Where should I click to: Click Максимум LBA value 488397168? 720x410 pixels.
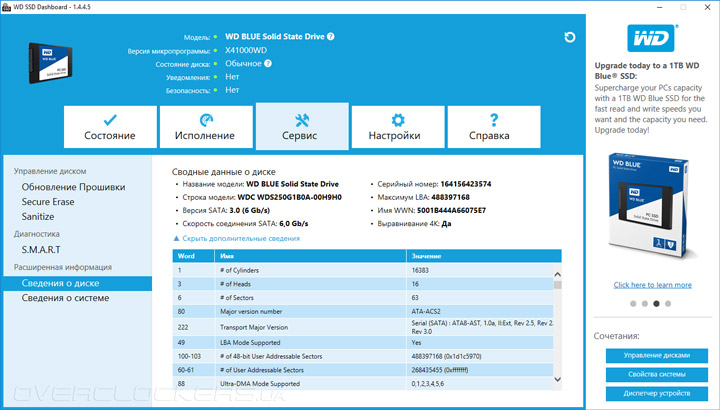[x=450, y=197]
